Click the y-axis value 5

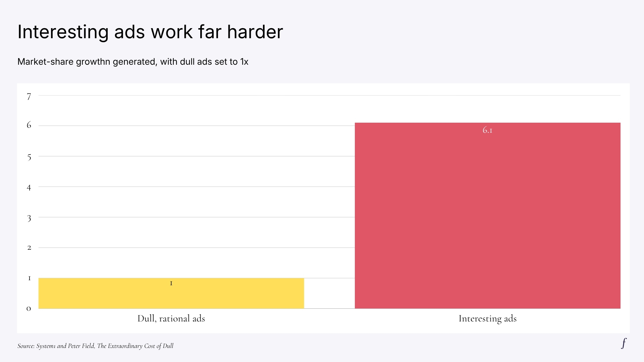point(29,157)
